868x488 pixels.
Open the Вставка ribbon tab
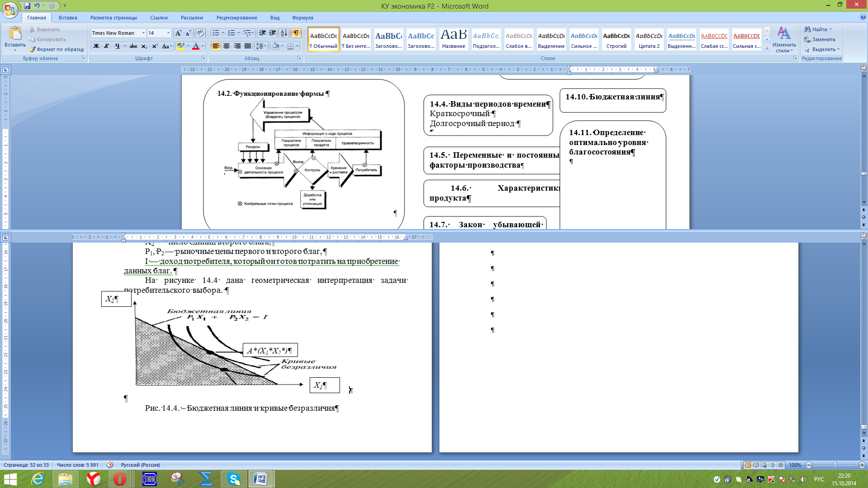[x=68, y=18]
